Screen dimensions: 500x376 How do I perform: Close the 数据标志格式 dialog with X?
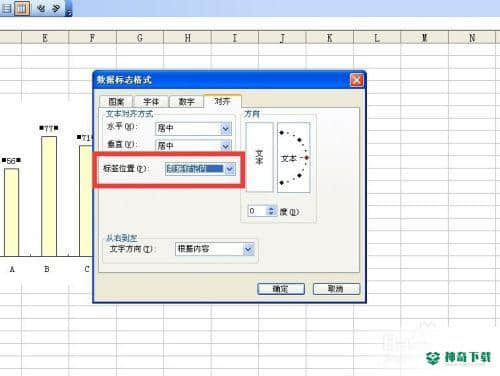click(x=356, y=80)
